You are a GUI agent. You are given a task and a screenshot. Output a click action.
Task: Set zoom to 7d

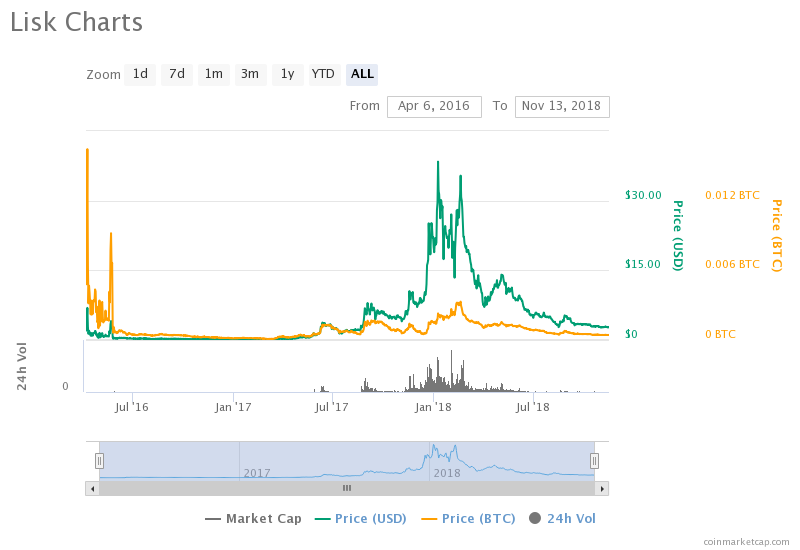177,74
